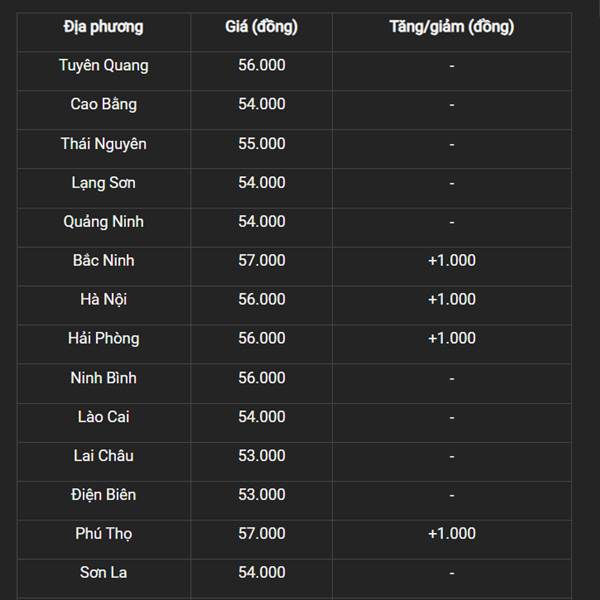The image size is (600, 600).
Task: Select the Điện Biên cell
Action: click(x=104, y=495)
